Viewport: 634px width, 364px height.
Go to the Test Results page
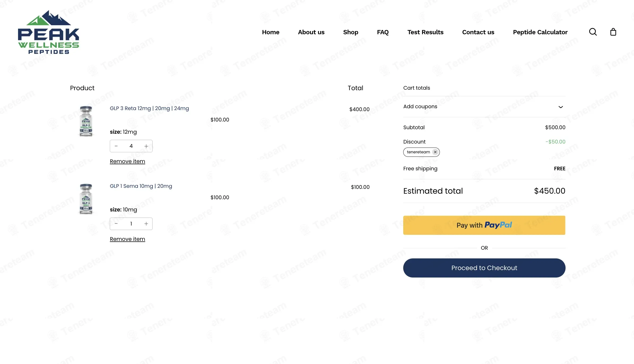point(425,32)
